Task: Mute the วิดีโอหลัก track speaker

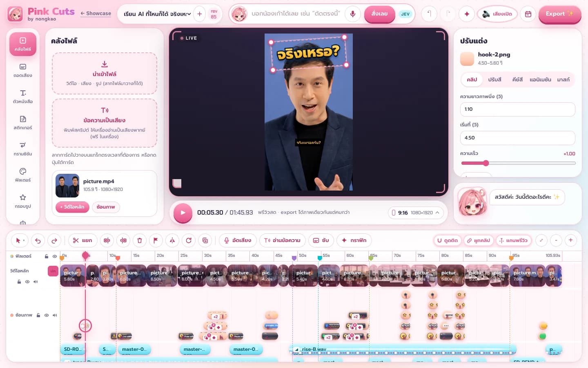Action: coord(36,282)
